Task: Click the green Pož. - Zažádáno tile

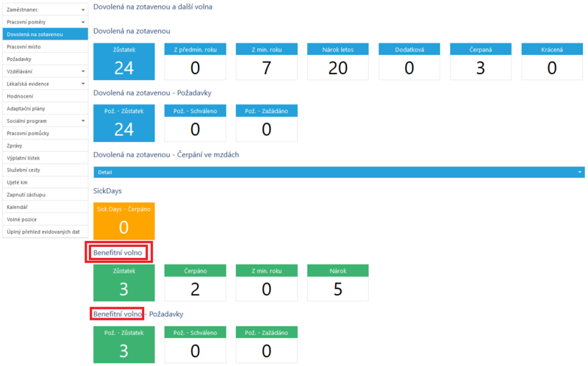Action: click(x=267, y=345)
